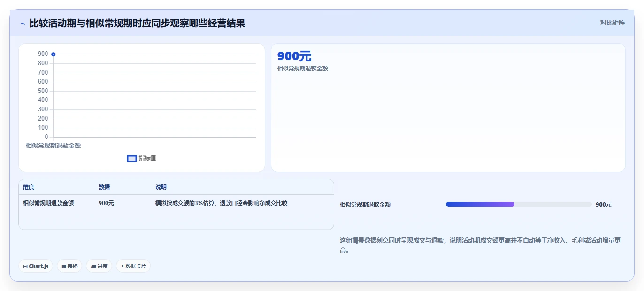Click the 900元 data card value

click(x=294, y=56)
